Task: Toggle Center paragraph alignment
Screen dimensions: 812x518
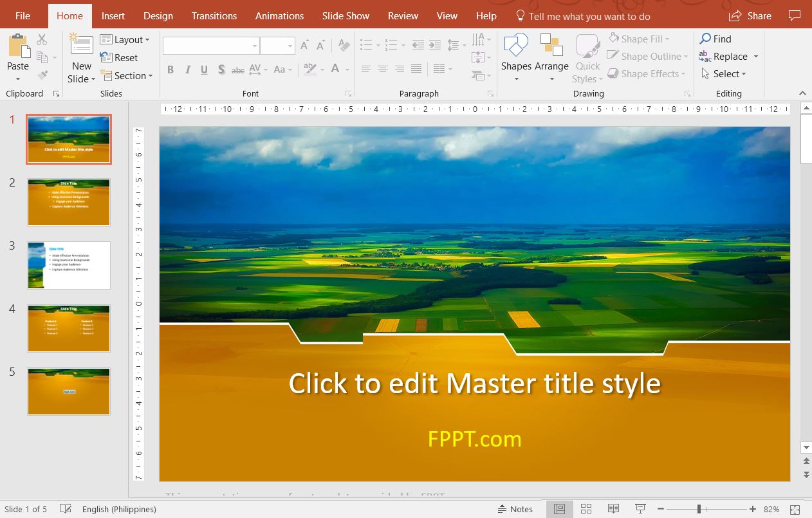Action: [383, 69]
